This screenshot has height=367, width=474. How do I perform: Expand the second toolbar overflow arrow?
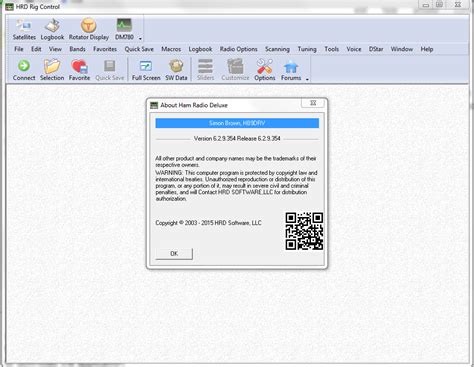click(307, 79)
